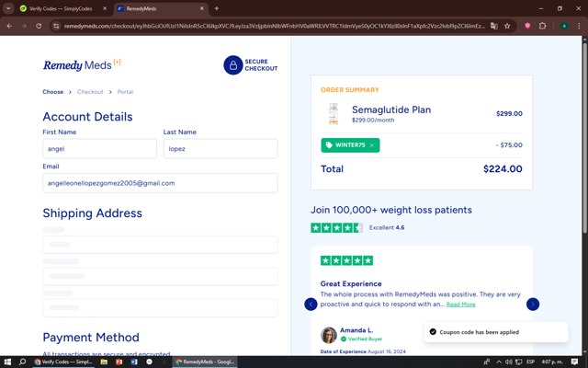The width and height of the screenshot is (588, 368).
Task: Click the Remedy Meds logo
Action: point(82,65)
